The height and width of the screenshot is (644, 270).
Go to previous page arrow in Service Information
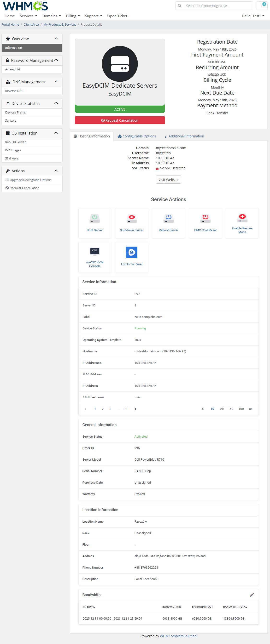85,409
